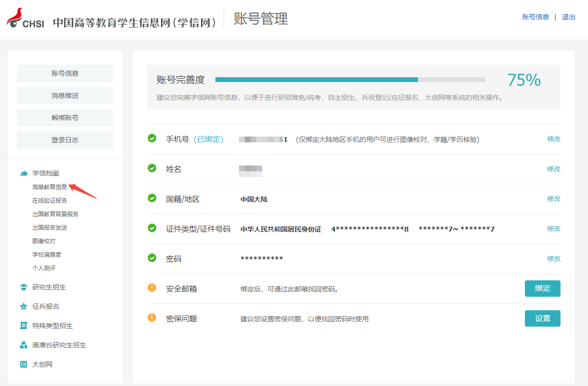
Task: Bind a security email with 绑定 button
Action: [x=543, y=289]
